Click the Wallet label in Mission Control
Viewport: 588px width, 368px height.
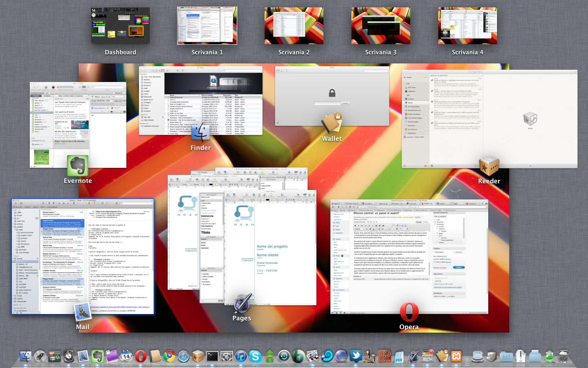(332, 139)
